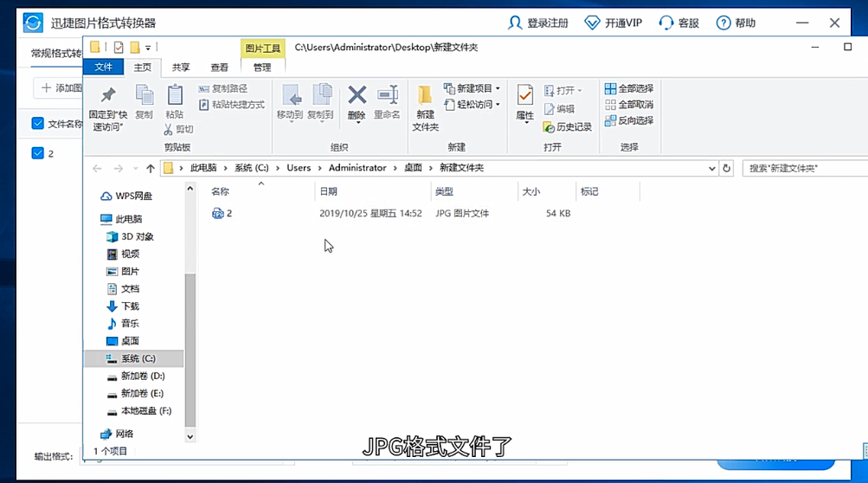This screenshot has height=483, width=868.
Task: Open Move to (移动到) menu
Action: [290, 102]
